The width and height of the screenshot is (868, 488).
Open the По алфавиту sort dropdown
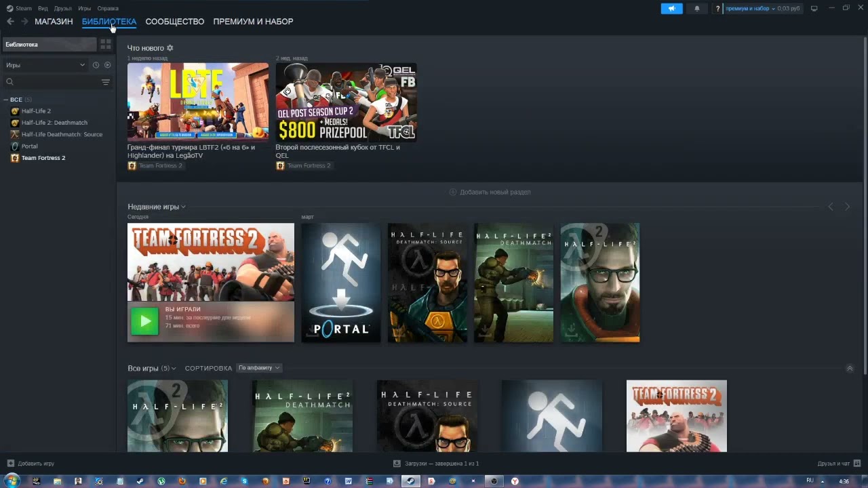coord(259,368)
